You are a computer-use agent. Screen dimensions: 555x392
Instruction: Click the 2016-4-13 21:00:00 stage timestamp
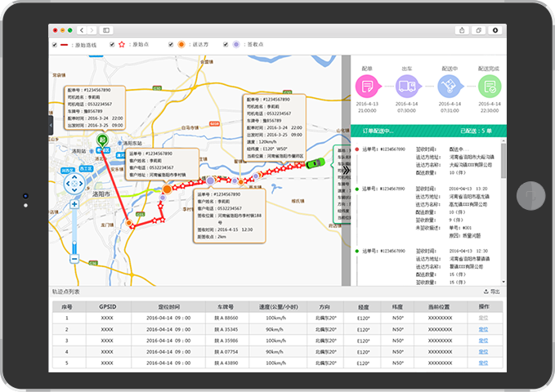(x=367, y=107)
